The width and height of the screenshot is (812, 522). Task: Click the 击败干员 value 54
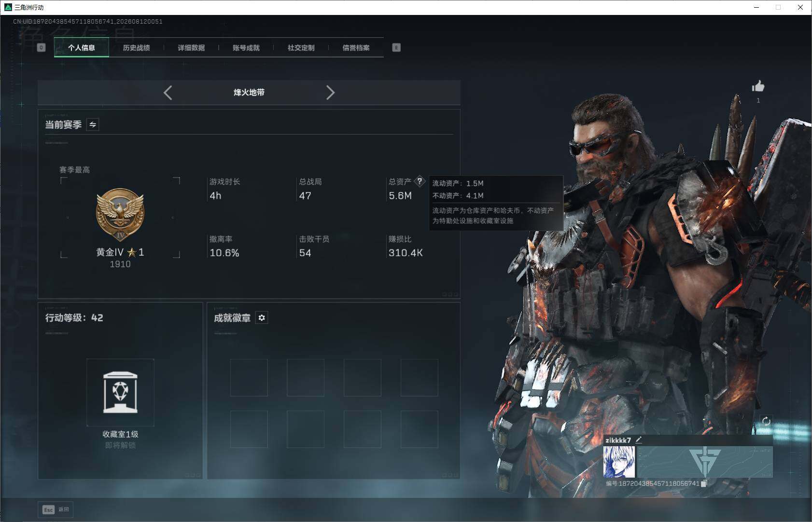(305, 253)
